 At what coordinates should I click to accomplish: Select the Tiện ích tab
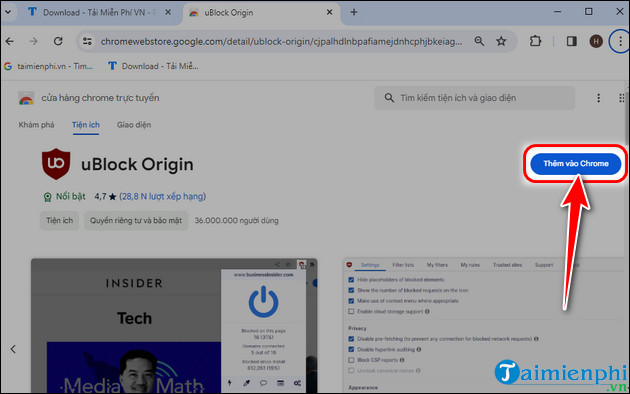point(86,125)
